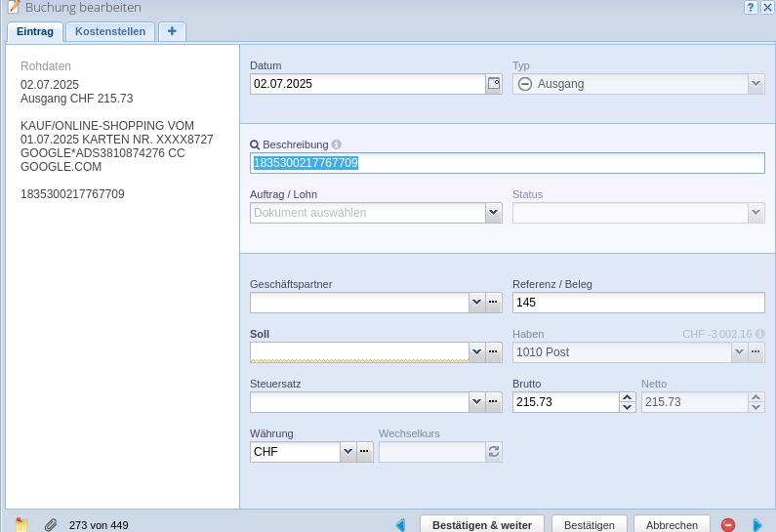Expand the Währung dropdown arrow

pyautogui.click(x=348, y=452)
